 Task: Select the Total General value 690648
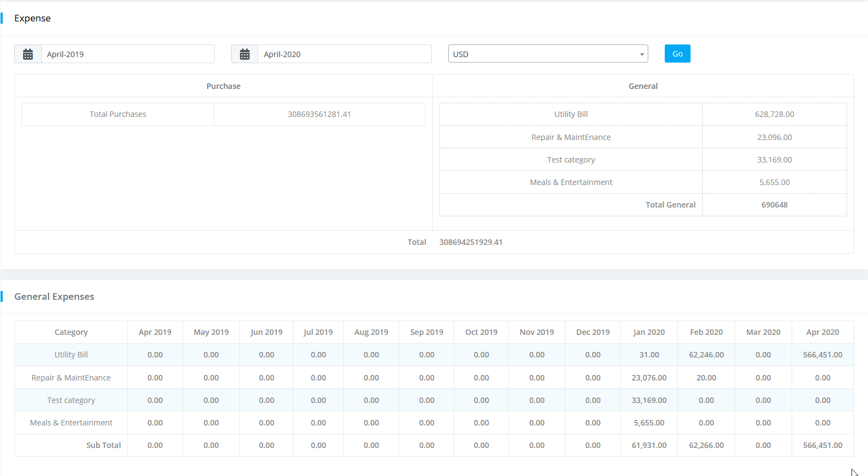coord(774,205)
